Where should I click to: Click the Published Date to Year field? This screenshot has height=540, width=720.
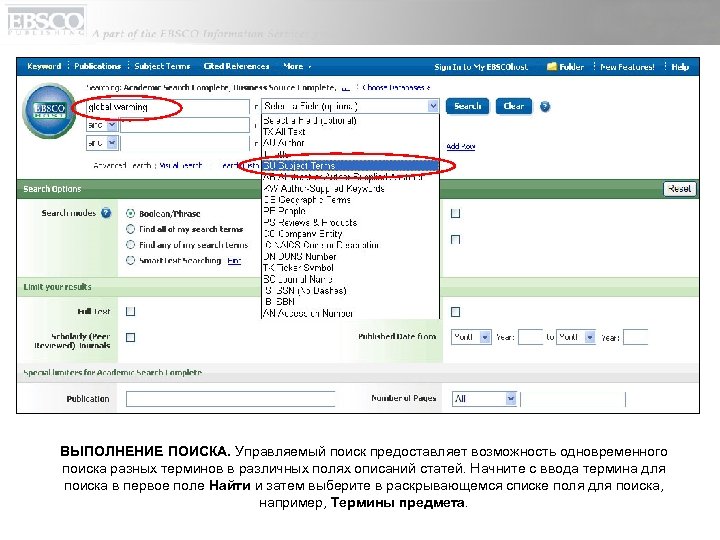pos(636,337)
